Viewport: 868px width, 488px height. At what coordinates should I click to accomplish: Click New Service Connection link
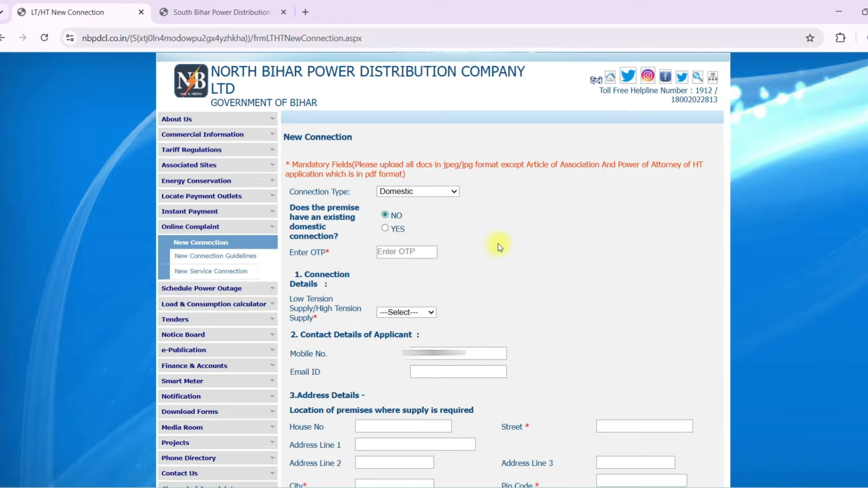click(x=211, y=271)
